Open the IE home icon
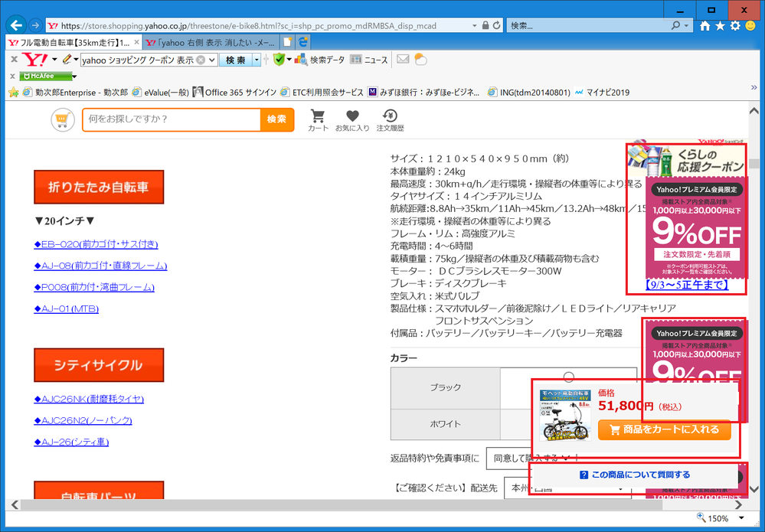Viewport: 765px width, 532px height. (705, 26)
